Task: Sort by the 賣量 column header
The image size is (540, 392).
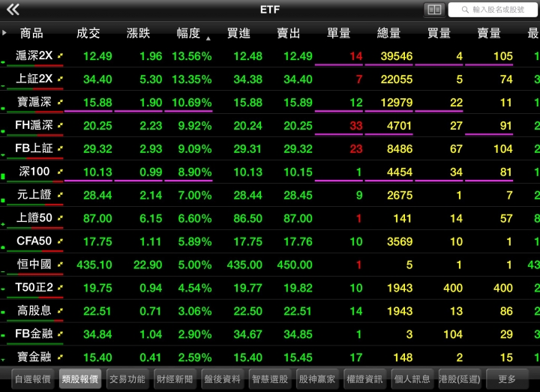Action: [489, 33]
